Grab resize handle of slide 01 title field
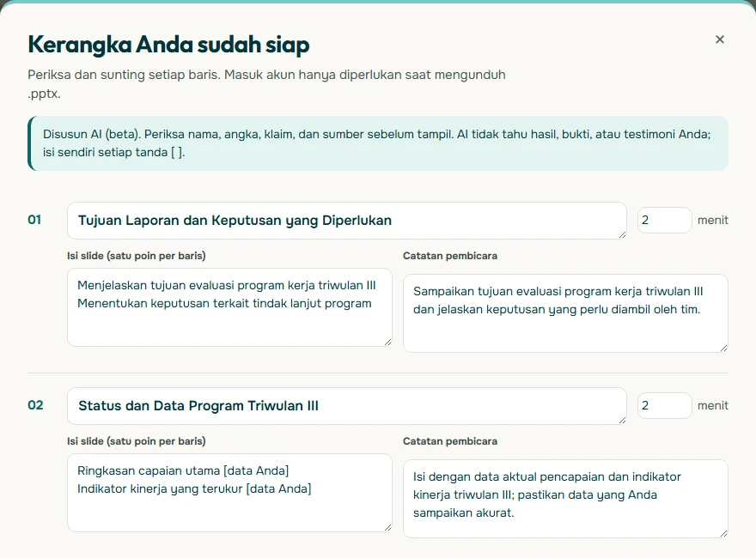The image size is (756, 558). (622, 234)
